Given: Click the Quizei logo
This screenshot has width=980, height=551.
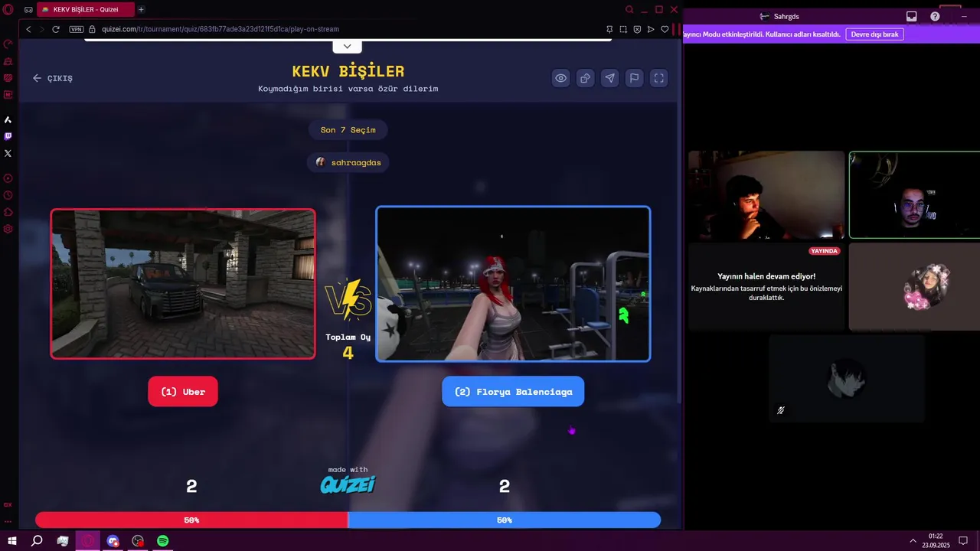Looking at the screenshot, I should [x=348, y=484].
